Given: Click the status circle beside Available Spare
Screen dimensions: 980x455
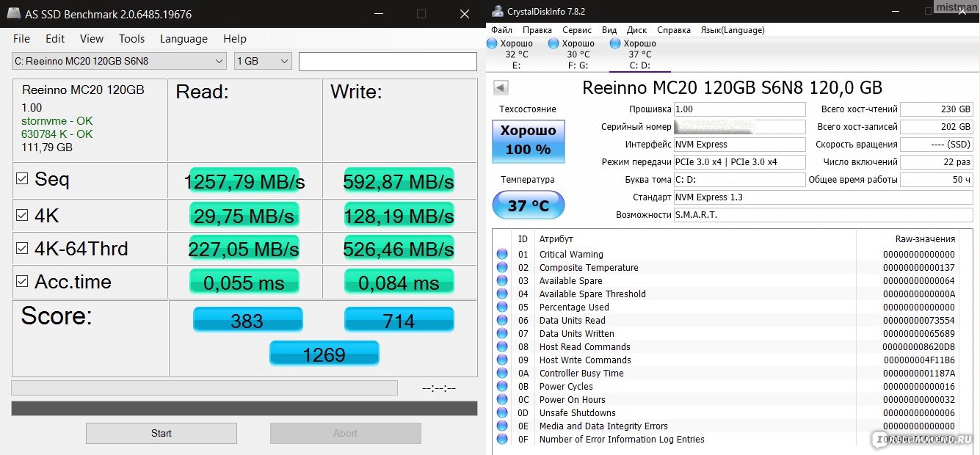Looking at the screenshot, I should (x=502, y=280).
